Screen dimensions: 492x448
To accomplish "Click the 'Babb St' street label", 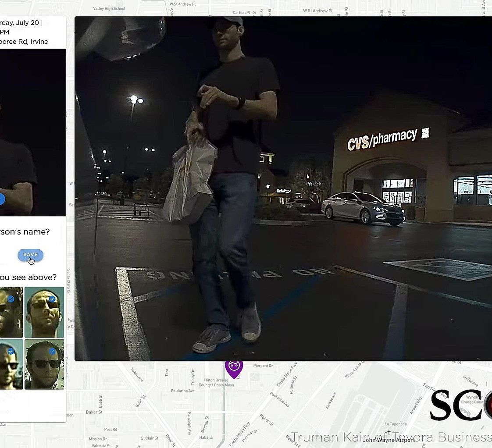I will coord(100,400).
